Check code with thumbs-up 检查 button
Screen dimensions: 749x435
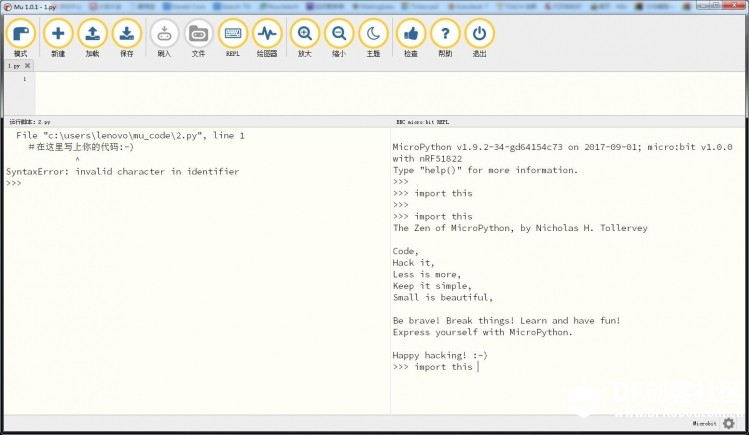click(411, 38)
